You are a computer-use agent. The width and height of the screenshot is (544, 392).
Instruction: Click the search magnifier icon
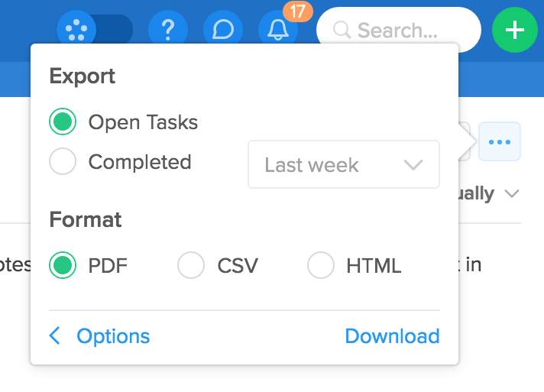click(x=342, y=30)
